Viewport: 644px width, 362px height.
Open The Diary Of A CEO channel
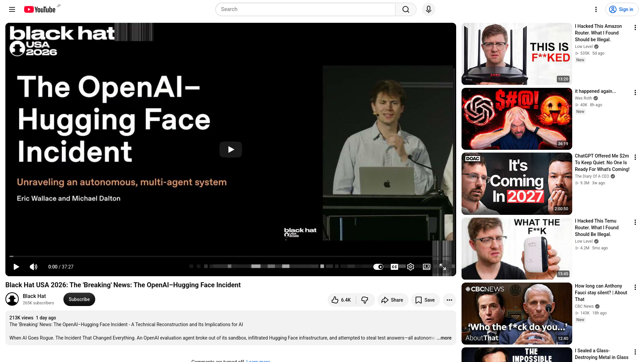tap(592, 176)
